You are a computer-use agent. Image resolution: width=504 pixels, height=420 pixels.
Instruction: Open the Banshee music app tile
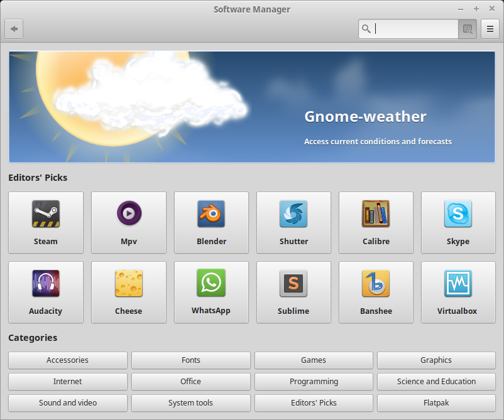(376, 292)
